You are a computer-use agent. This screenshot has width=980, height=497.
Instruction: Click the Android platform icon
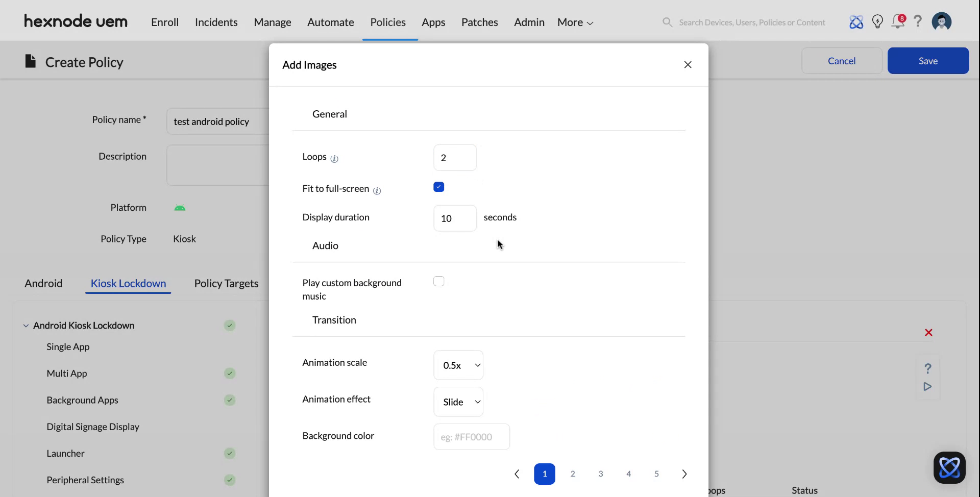click(x=180, y=207)
